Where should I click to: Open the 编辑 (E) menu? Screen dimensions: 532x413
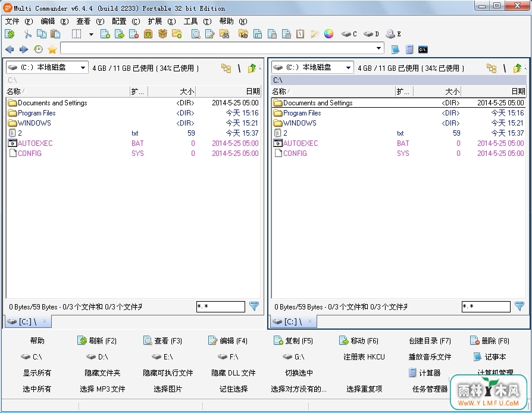(55, 21)
